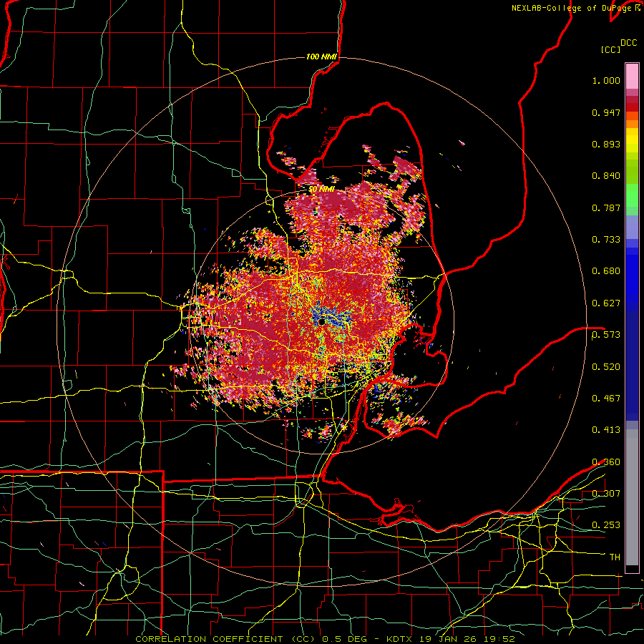644x644 pixels.
Task: Select the gray lower segment of color bar
Action: pos(632,497)
